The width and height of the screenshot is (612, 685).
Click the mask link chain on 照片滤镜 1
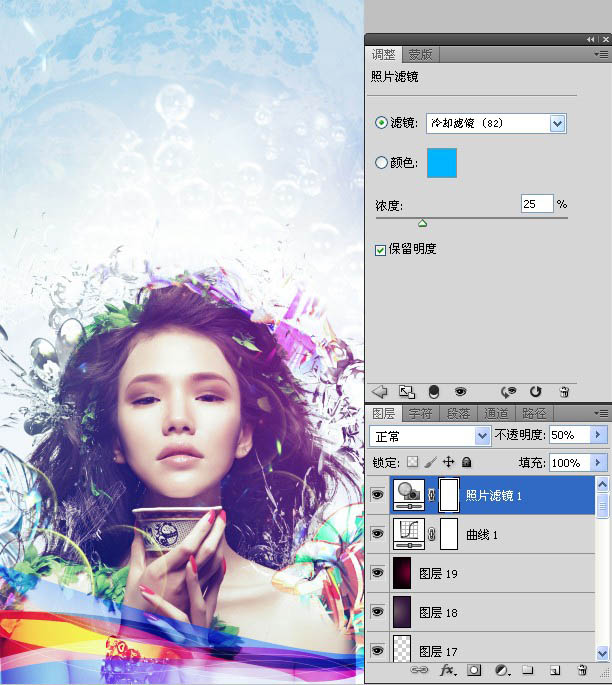click(432, 495)
